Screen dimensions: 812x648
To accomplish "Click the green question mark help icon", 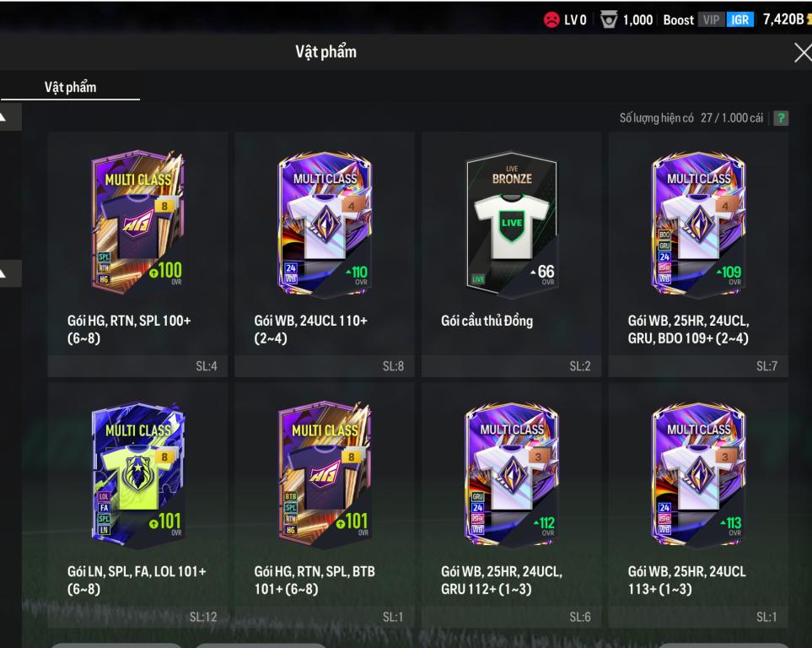I will tap(781, 118).
